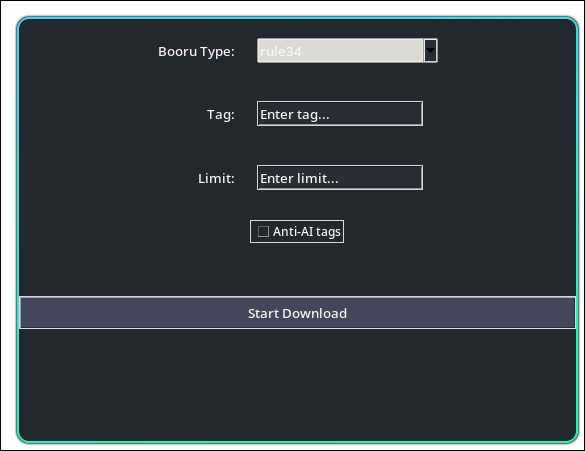This screenshot has height=451, width=585.
Task: Focus the Enter tag input field
Action: pyautogui.click(x=340, y=113)
